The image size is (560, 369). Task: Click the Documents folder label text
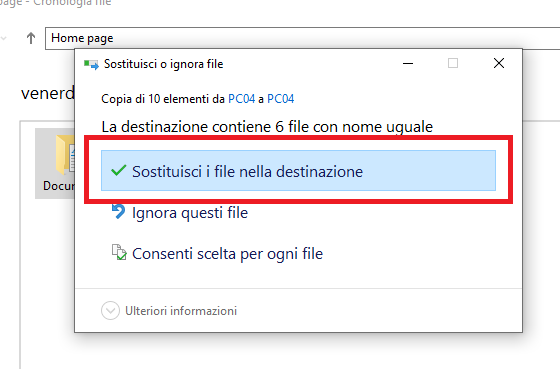point(59,185)
